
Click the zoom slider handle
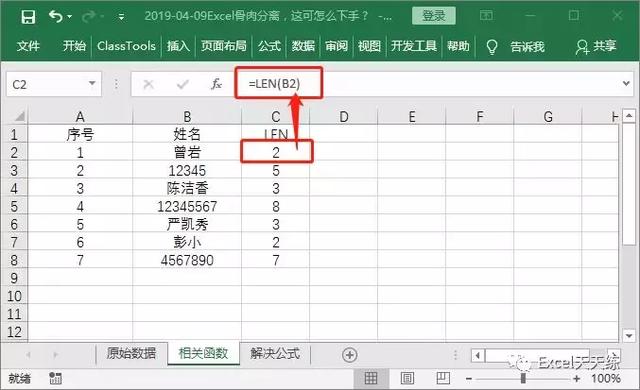pos(523,378)
